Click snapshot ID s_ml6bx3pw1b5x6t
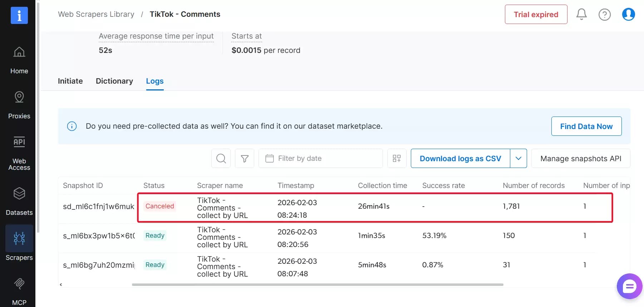 tap(99, 236)
